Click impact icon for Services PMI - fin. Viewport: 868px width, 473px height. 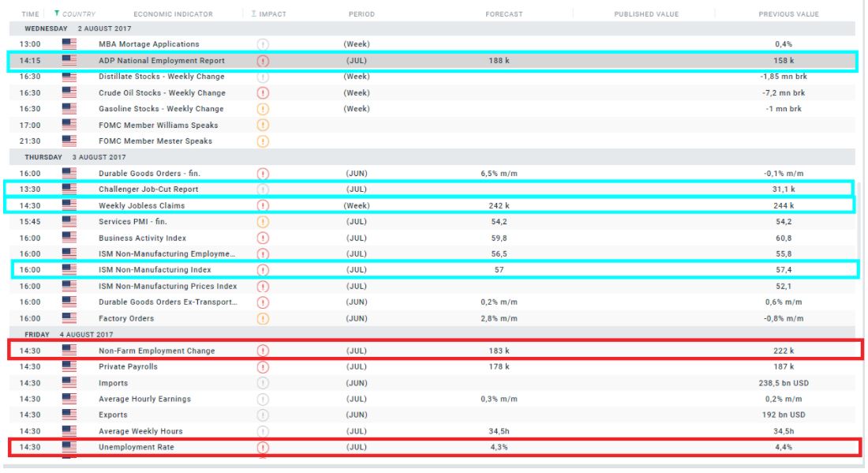[263, 223]
